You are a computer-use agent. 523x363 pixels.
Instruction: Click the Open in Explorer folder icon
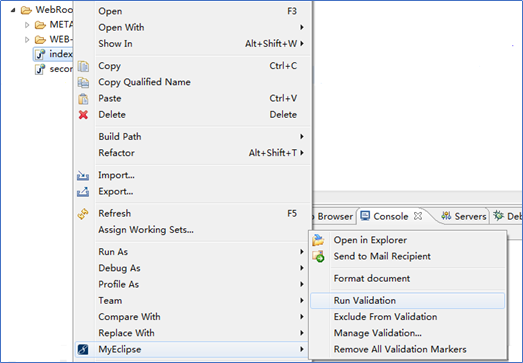coord(318,240)
